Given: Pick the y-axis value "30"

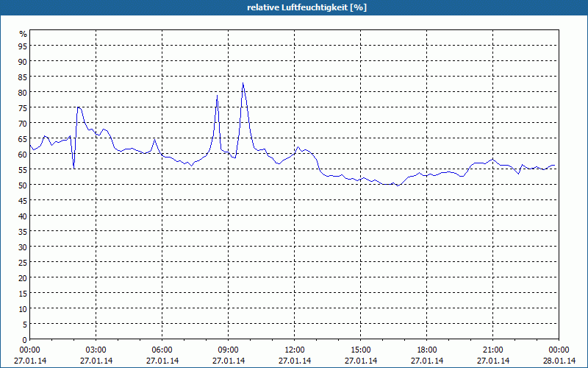Looking at the screenshot, I should (23, 247).
